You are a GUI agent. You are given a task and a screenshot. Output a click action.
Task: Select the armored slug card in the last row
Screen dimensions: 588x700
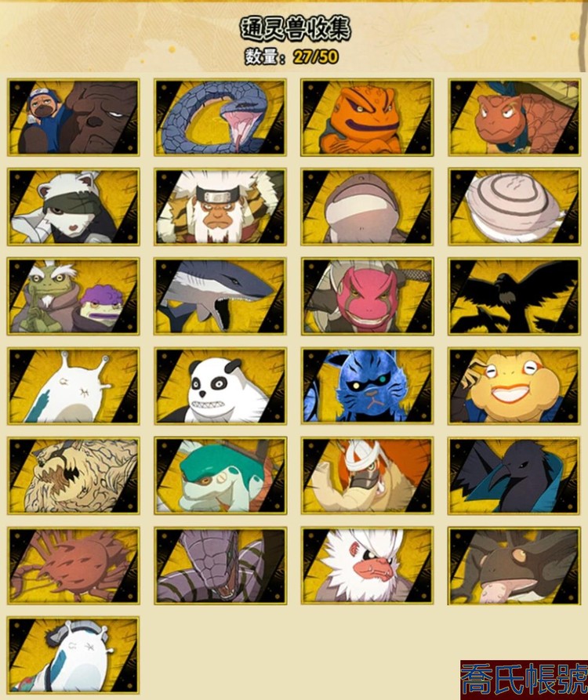pyautogui.click(x=73, y=655)
